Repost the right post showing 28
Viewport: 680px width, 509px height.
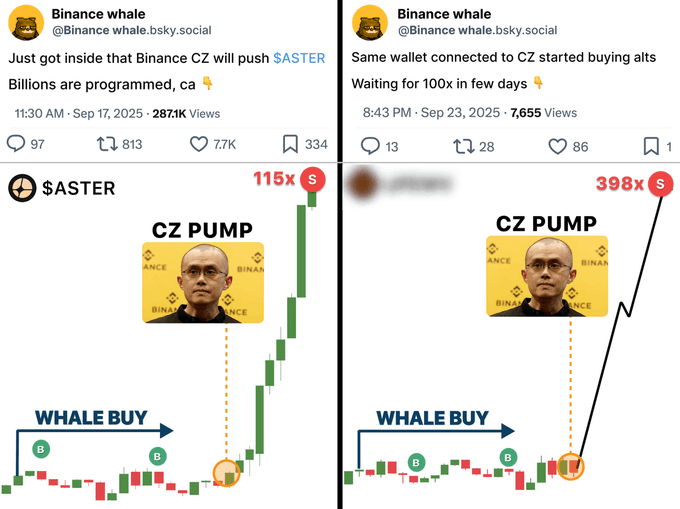(x=464, y=147)
